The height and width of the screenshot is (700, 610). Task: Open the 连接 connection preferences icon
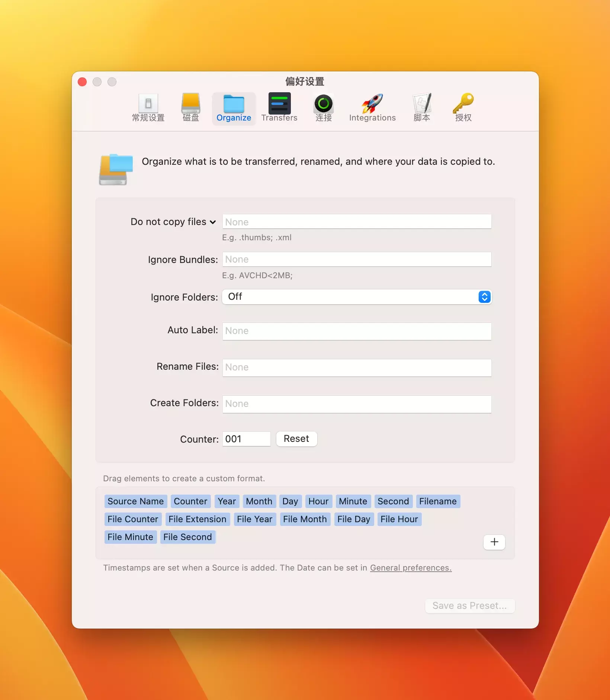(x=323, y=108)
